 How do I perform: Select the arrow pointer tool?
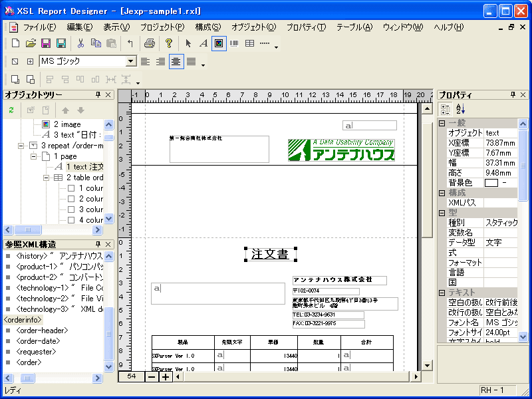point(188,43)
